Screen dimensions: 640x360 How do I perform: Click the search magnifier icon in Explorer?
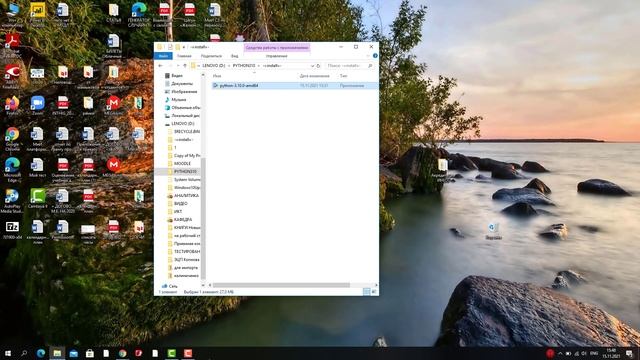370,66
